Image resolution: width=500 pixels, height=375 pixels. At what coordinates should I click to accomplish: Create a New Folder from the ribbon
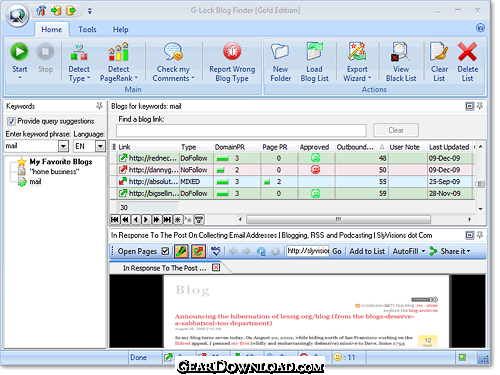280,62
